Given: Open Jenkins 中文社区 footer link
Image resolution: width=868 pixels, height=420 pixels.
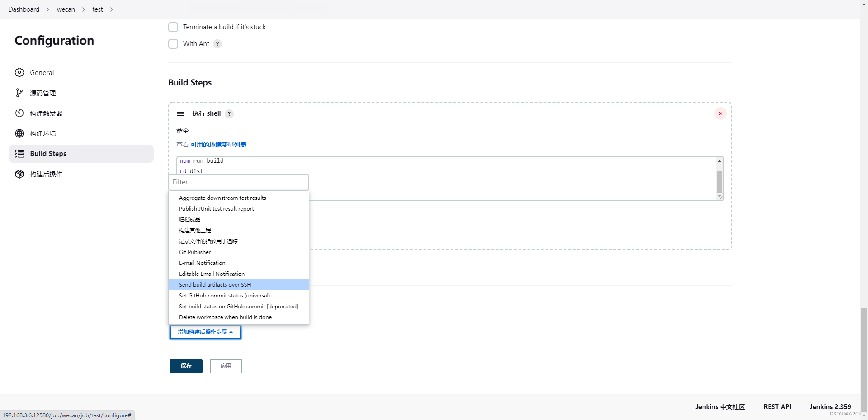Looking at the screenshot, I should pyautogui.click(x=720, y=407).
